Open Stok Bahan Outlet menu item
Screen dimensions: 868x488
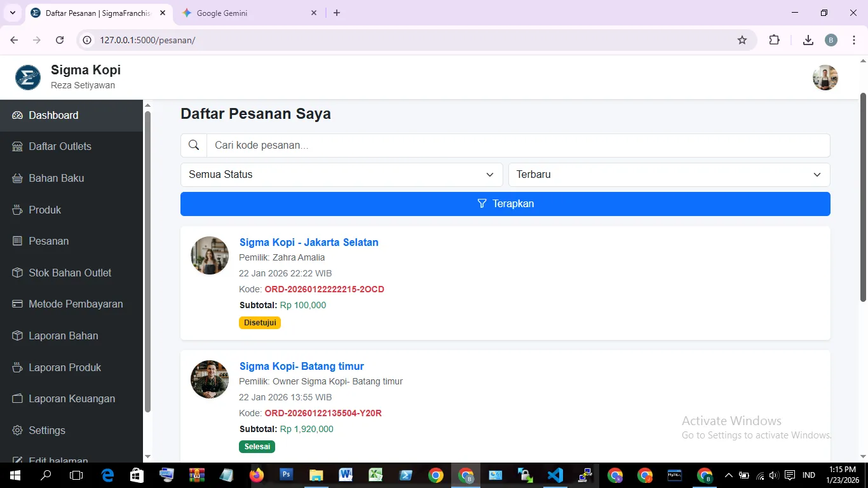(x=71, y=273)
